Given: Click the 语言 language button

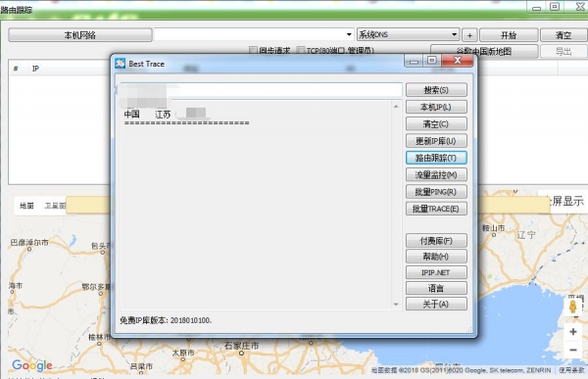Looking at the screenshot, I should 436,288.
